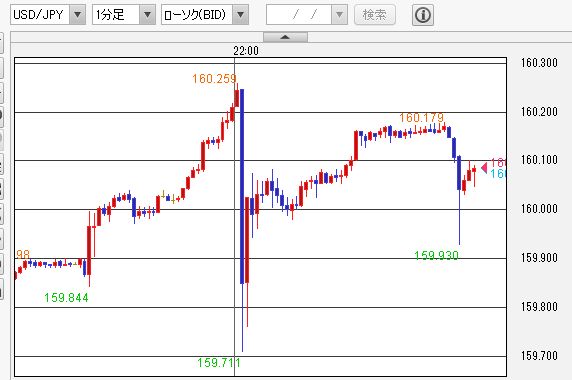This screenshot has width=572, height=380.
Task: Click the 22:00 time axis label
Action: coord(246,51)
